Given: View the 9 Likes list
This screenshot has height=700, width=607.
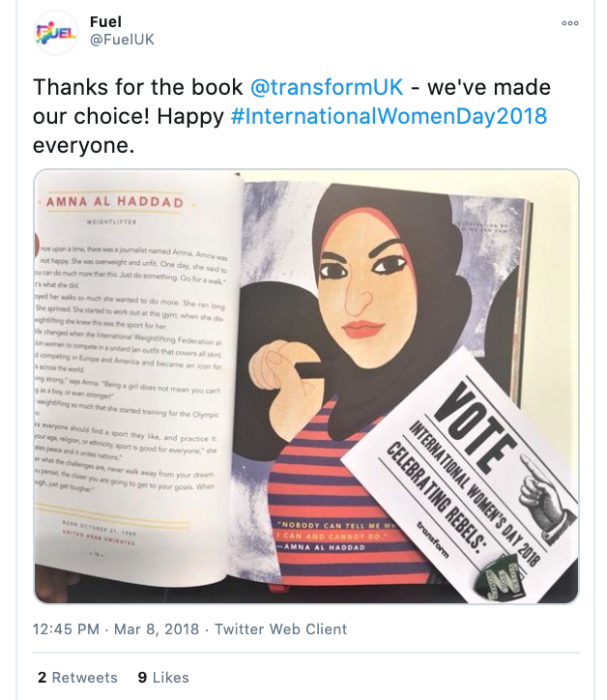Looking at the screenshot, I should pyautogui.click(x=163, y=677).
